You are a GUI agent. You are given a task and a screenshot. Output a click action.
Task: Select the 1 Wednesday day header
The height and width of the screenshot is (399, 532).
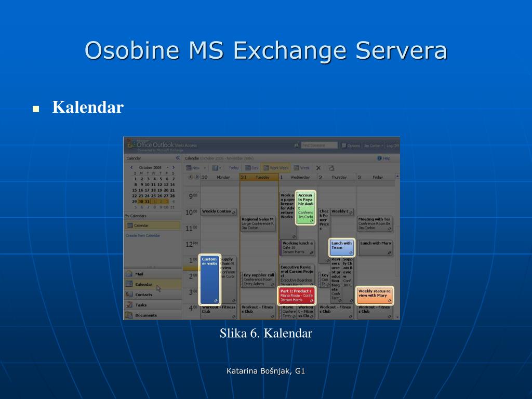click(x=298, y=177)
